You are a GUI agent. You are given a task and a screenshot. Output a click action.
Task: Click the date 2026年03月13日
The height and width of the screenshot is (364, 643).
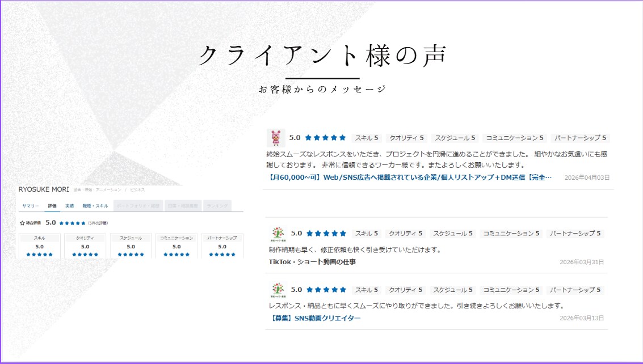pyautogui.click(x=582, y=318)
